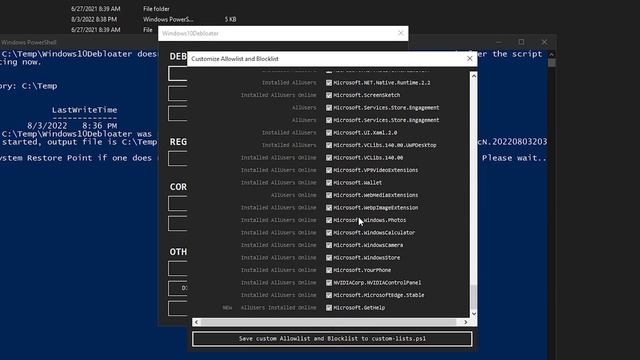Toggle Microsoft.Windows.Photos checkbox
Image resolution: width=640 pixels, height=360 pixels.
tap(329, 220)
